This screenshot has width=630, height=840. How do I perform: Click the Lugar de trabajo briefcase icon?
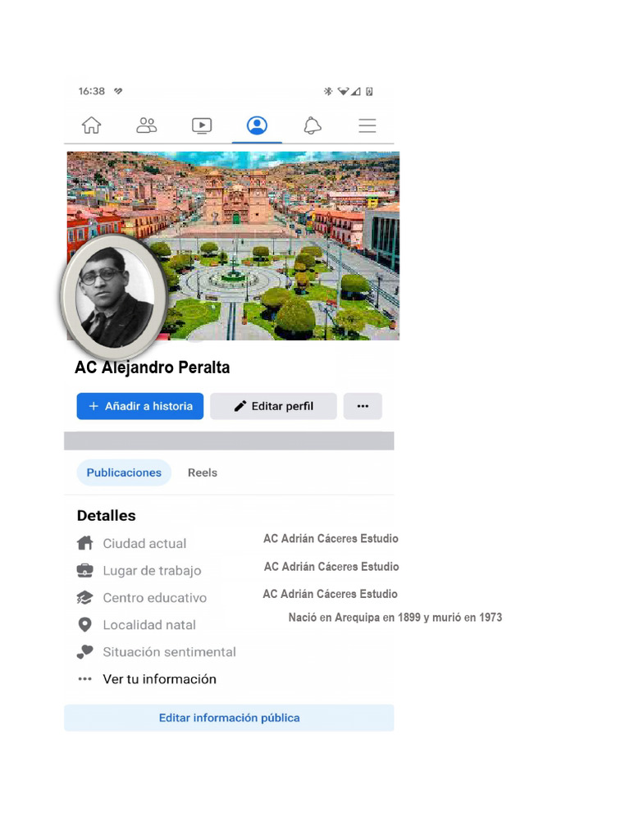point(84,571)
